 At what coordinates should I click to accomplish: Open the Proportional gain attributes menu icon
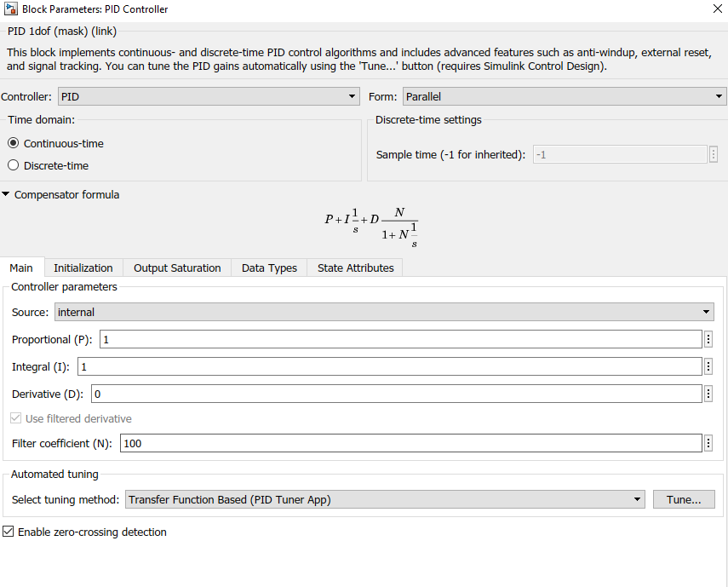(708, 340)
